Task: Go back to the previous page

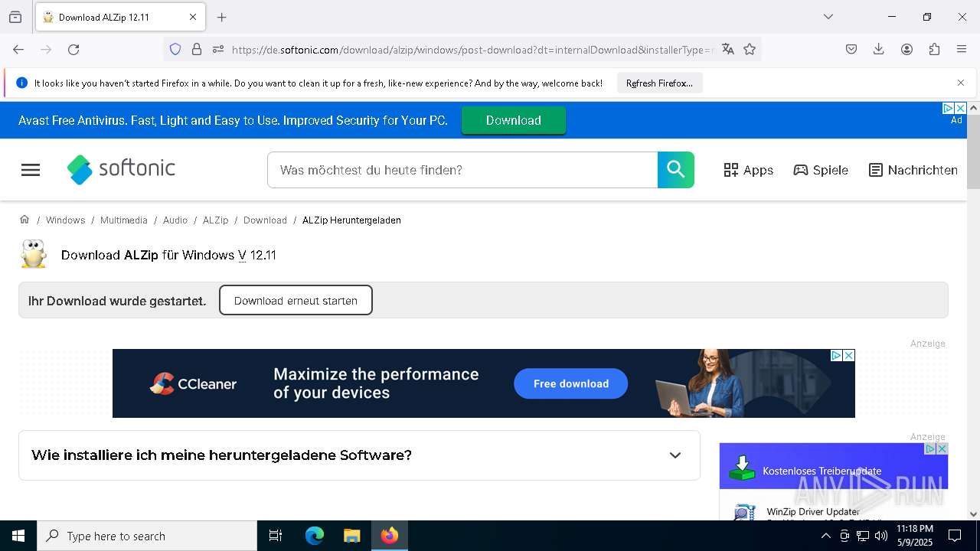Action: (x=18, y=49)
